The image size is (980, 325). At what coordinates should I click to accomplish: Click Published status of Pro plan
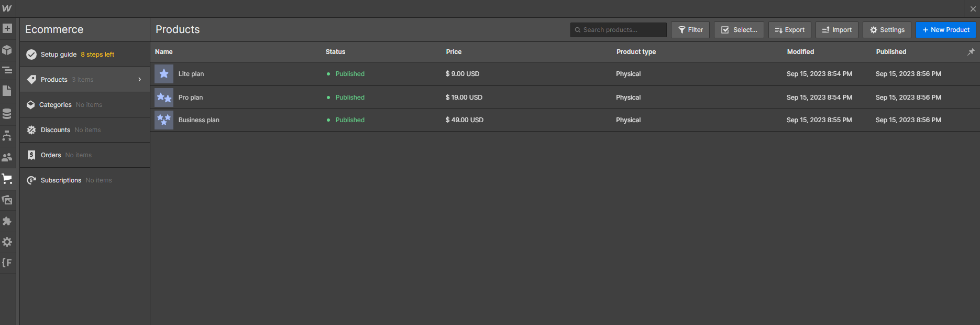point(350,97)
